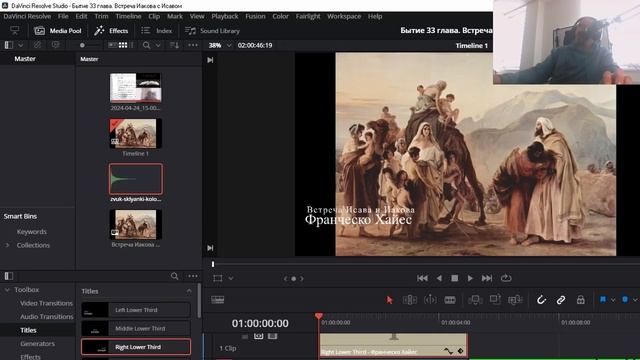Viewport: 640px width, 360px height.
Task: Select the Master bin in bin list
Action: pos(25,59)
